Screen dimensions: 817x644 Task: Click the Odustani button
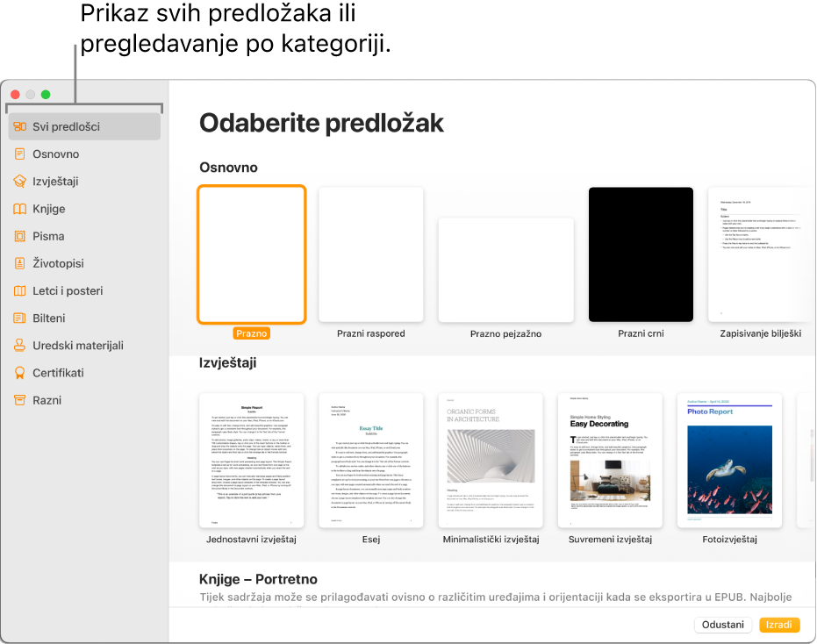722,625
